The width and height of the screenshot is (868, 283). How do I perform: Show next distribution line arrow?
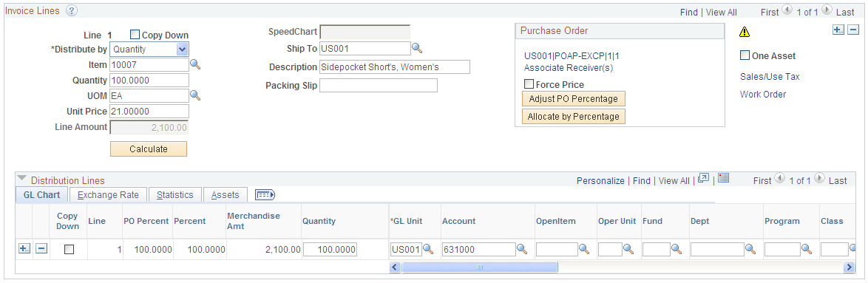[820, 179]
